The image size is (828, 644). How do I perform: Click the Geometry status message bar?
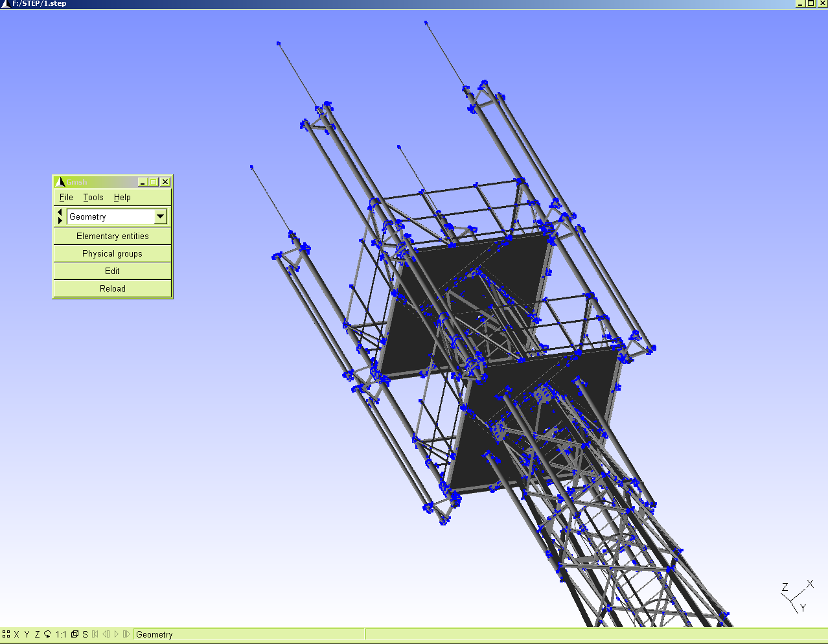(x=249, y=634)
